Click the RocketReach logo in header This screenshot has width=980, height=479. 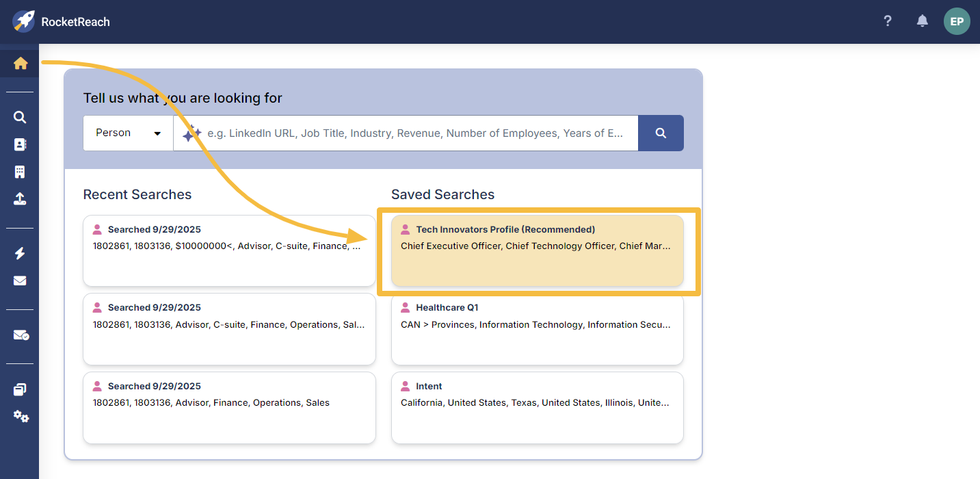[61, 21]
